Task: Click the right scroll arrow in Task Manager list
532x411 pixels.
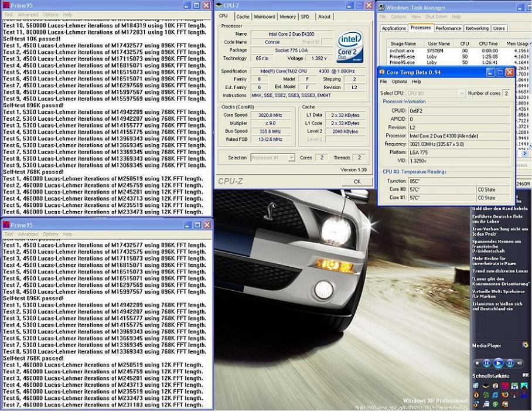Action: pos(525,154)
